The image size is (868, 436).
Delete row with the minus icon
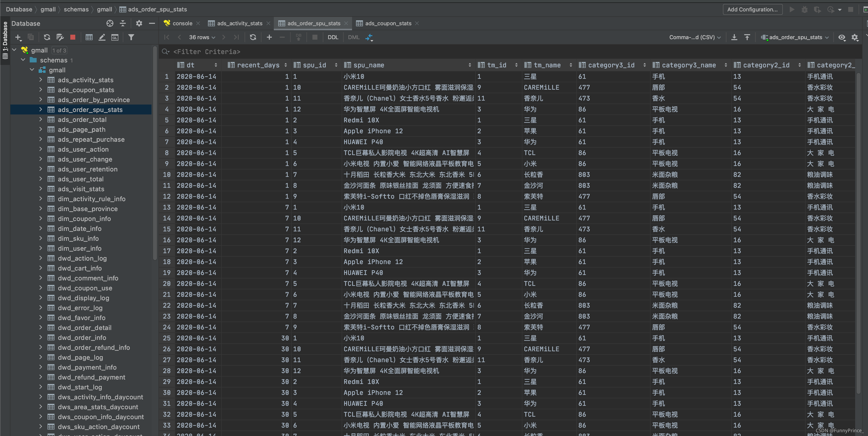point(282,37)
